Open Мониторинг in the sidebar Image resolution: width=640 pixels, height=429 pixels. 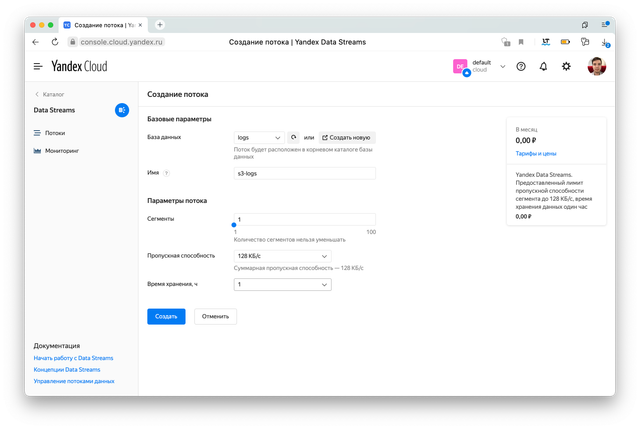[x=62, y=150]
